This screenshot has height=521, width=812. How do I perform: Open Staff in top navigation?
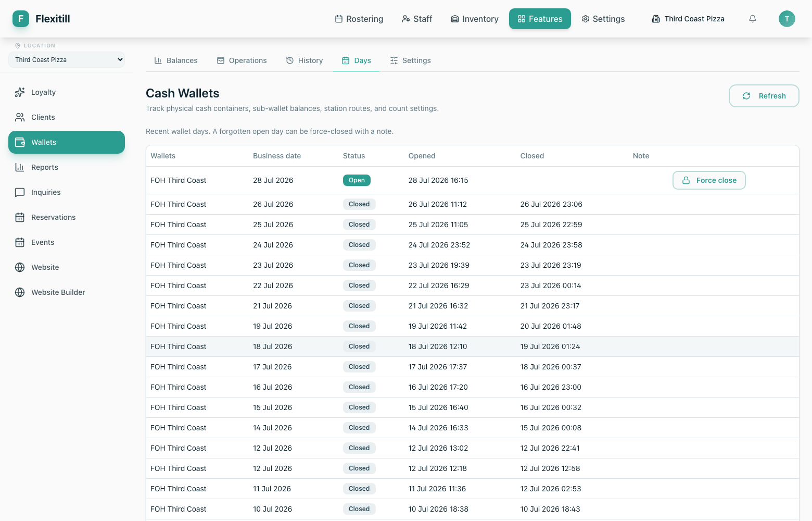[x=417, y=19]
